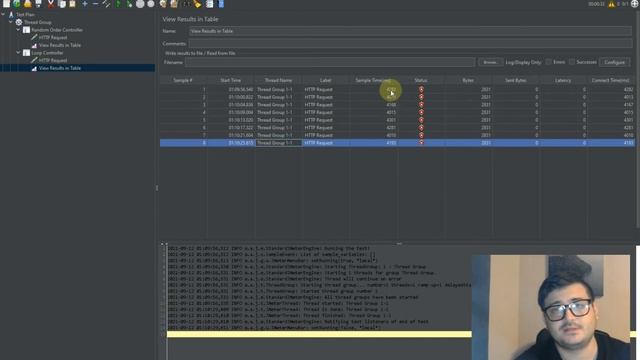Open the Templates icon in the toolbar
Screen dimensions: 640x360
[17, 4]
